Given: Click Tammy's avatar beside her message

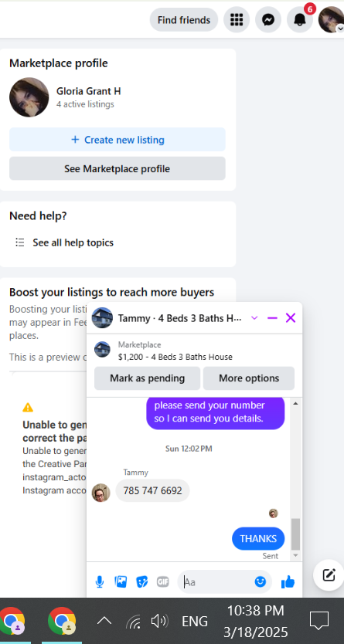Looking at the screenshot, I should pyautogui.click(x=100, y=493).
